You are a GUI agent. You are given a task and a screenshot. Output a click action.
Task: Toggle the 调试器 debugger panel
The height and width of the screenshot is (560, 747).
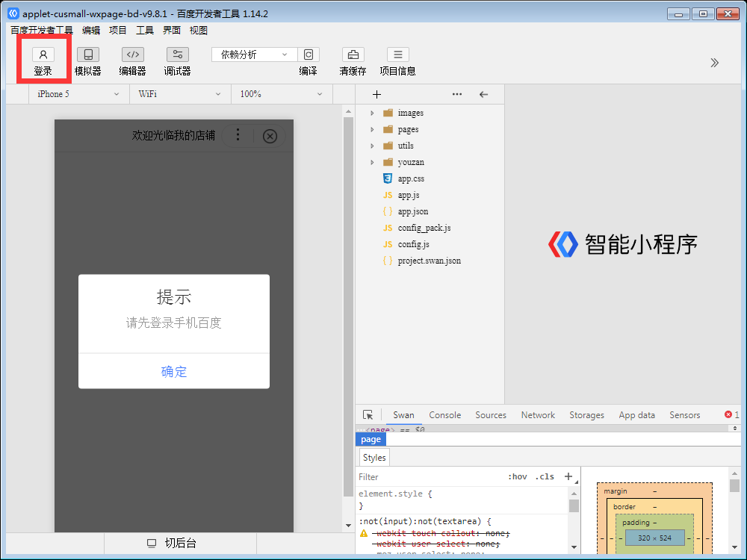(x=177, y=55)
